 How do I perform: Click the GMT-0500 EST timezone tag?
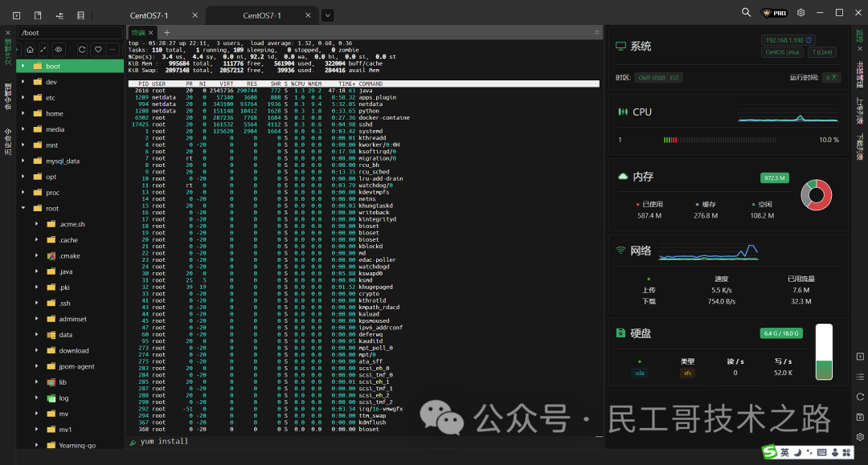pos(659,78)
